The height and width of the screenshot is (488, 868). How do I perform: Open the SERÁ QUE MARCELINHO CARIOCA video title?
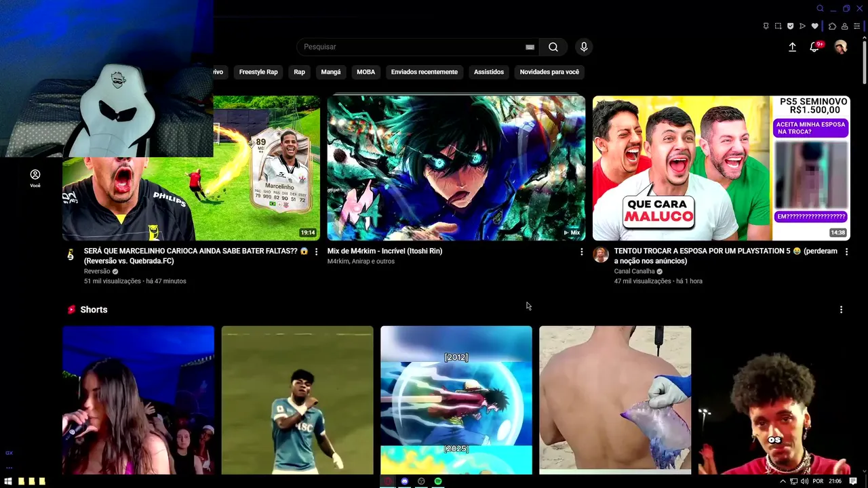click(196, 256)
